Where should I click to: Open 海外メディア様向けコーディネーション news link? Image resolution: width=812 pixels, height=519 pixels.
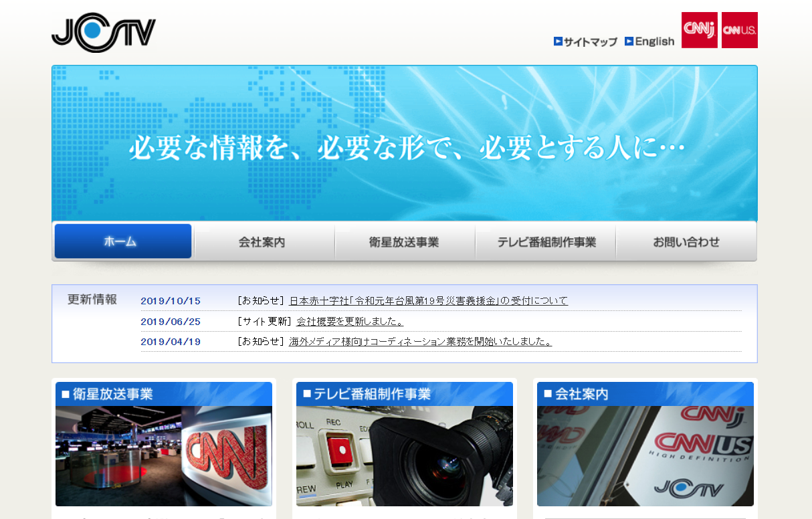[420, 342]
